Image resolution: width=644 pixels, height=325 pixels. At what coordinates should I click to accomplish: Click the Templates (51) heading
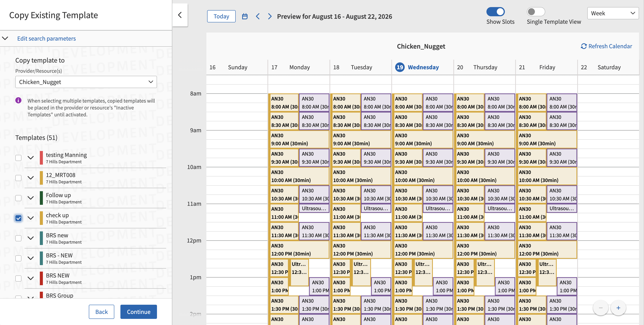coord(36,137)
